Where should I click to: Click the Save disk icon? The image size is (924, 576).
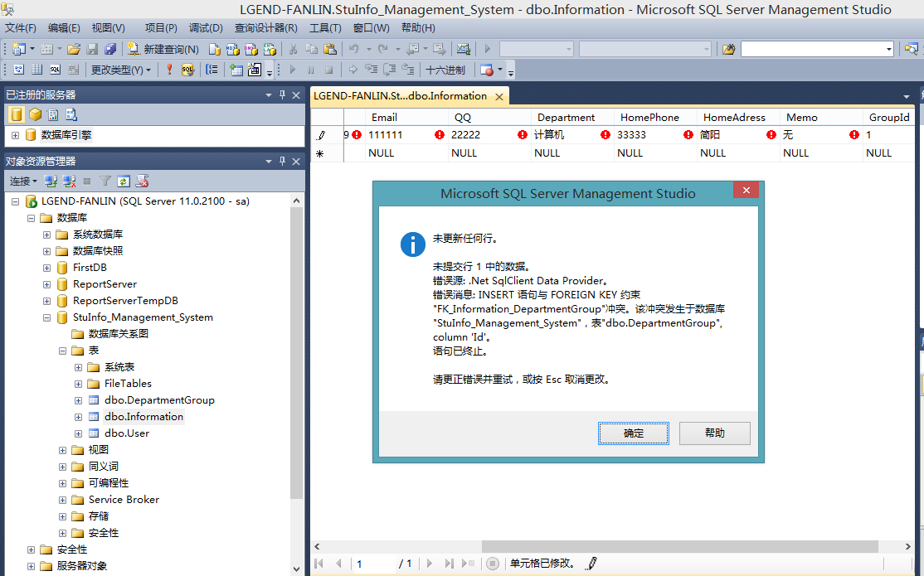click(x=93, y=49)
